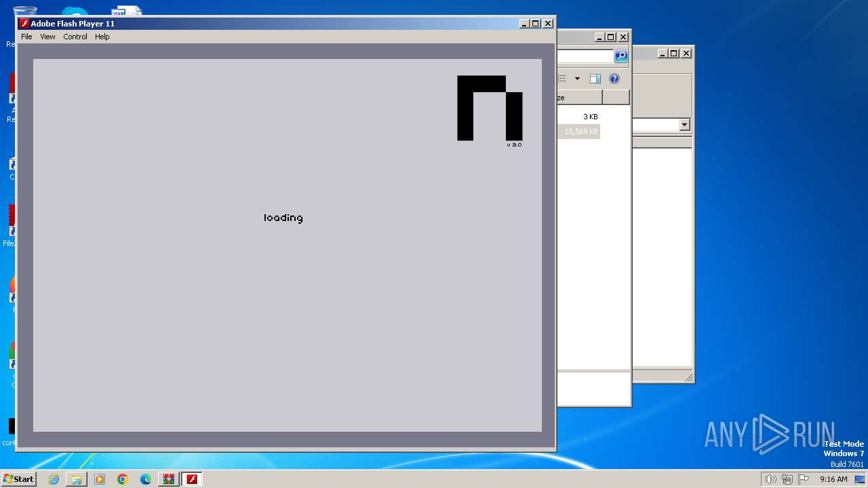Viewport: 868px width, 488px height.
Task: Click the 9:16 AM system clock
Action: pyautogui.click(x=833, y=479)
